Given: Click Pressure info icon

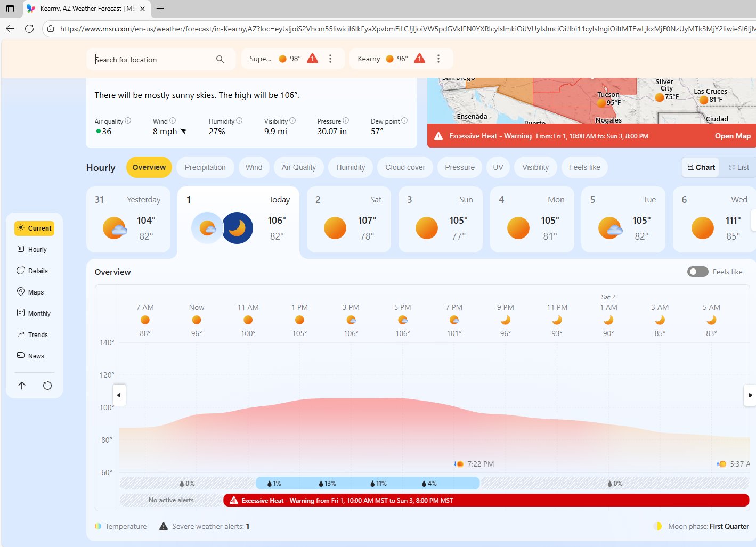Looking at the screenshot, I should [346, 121].
